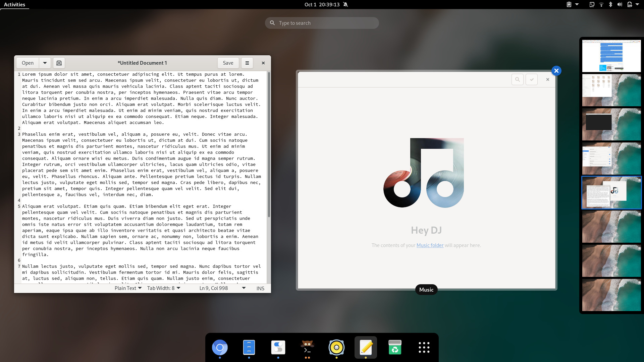Screen dimensions: 644x362
Task: Click the do-not-disturb notification toggle
Action: (345, 4)
